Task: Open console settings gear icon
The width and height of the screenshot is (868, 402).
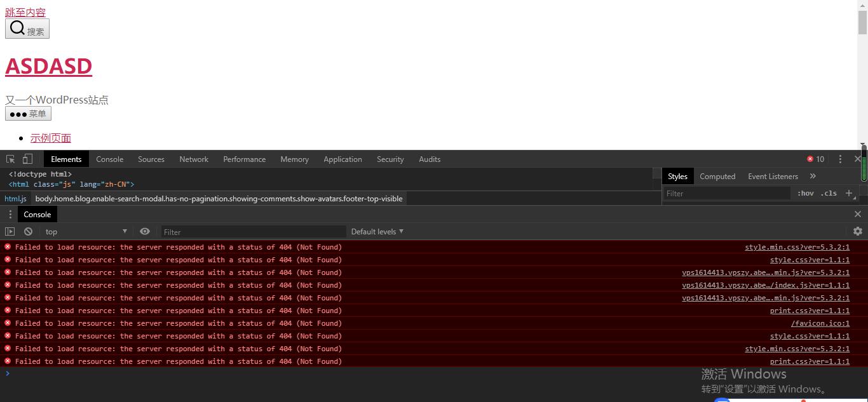Action: (x=858, y=232)
